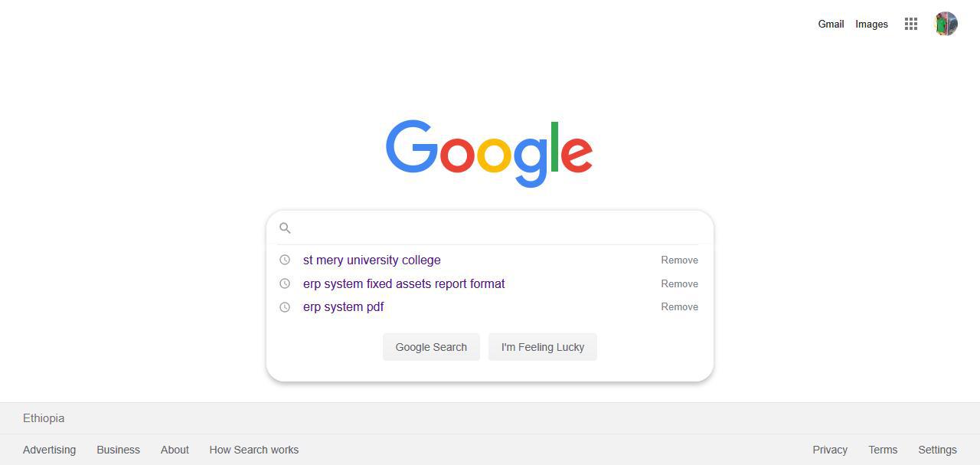
Task: Open the Settings link in the footer
Action: click(937, 450)
